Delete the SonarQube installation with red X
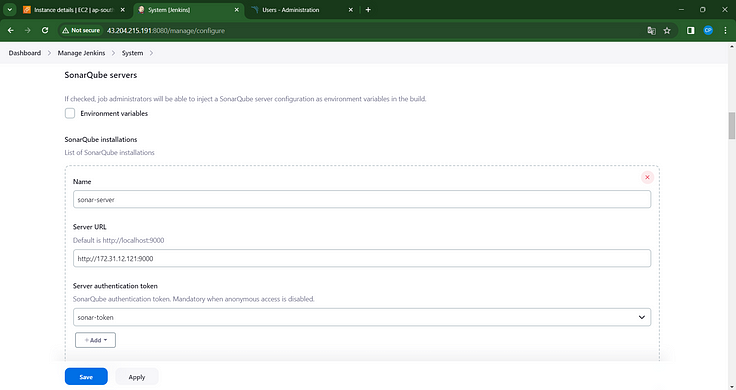The width and height of the screenshot is (736, 390). click(647, 177)
